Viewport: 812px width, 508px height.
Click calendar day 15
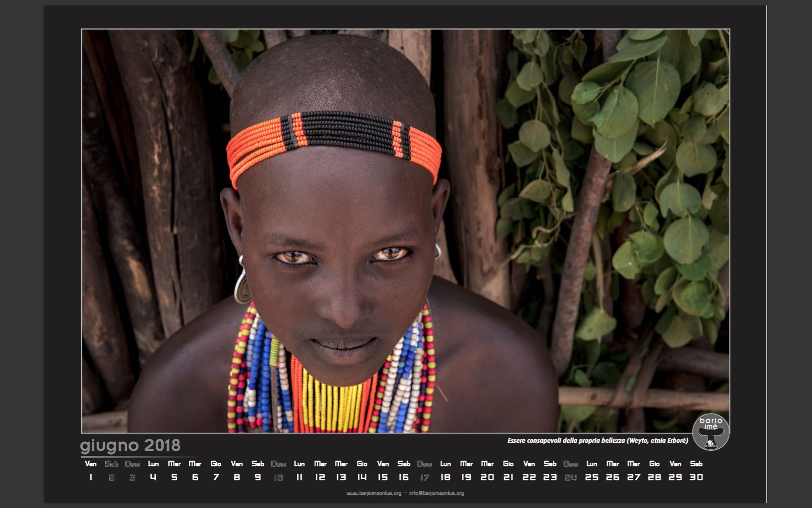383,477
